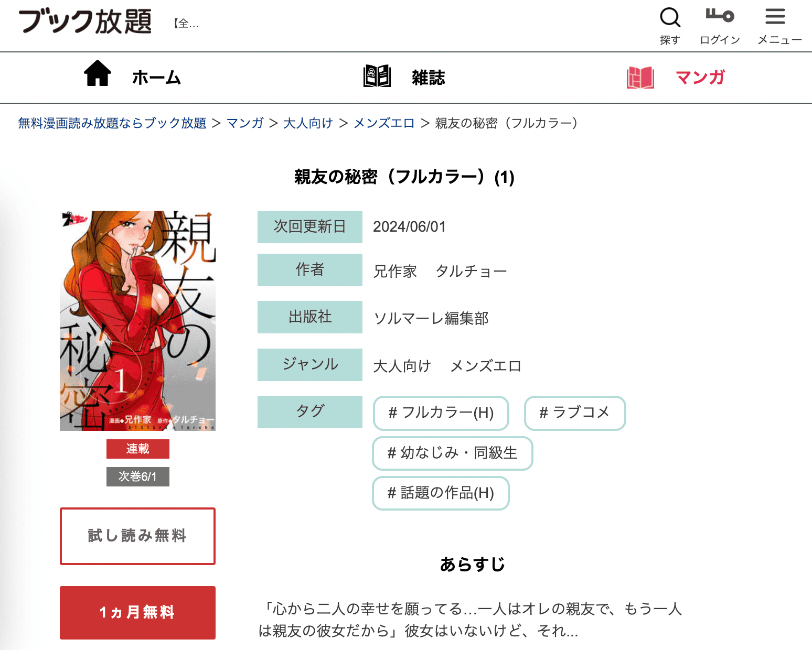Select the # フルカラー(H) tag

pyautogui.click(x=441, y=413)
